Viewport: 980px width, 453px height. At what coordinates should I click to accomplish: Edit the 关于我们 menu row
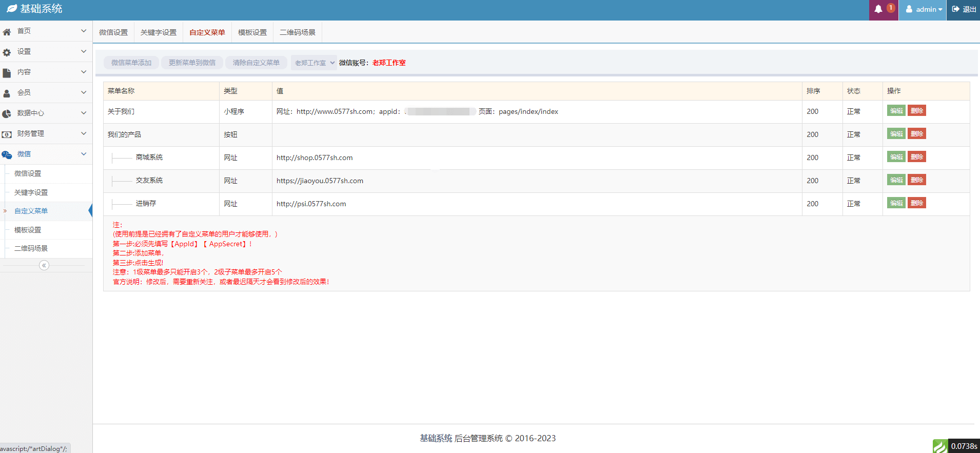click(x=896, y=111)
